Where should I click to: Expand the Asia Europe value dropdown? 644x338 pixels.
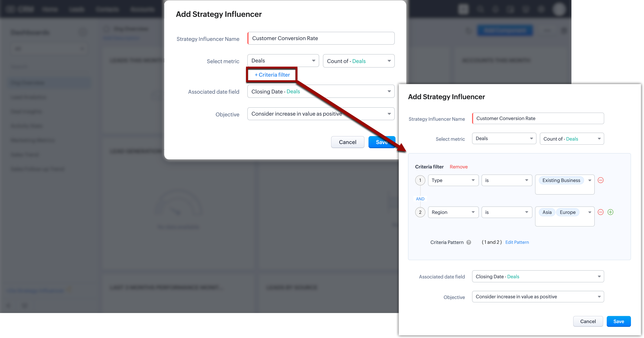point(590,212)
